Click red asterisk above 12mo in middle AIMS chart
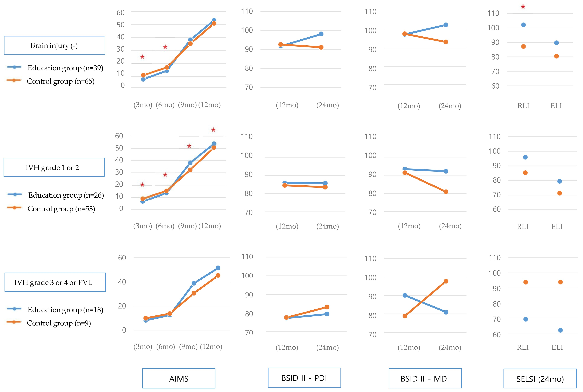 pyautogui.click(x=213, y=130)
